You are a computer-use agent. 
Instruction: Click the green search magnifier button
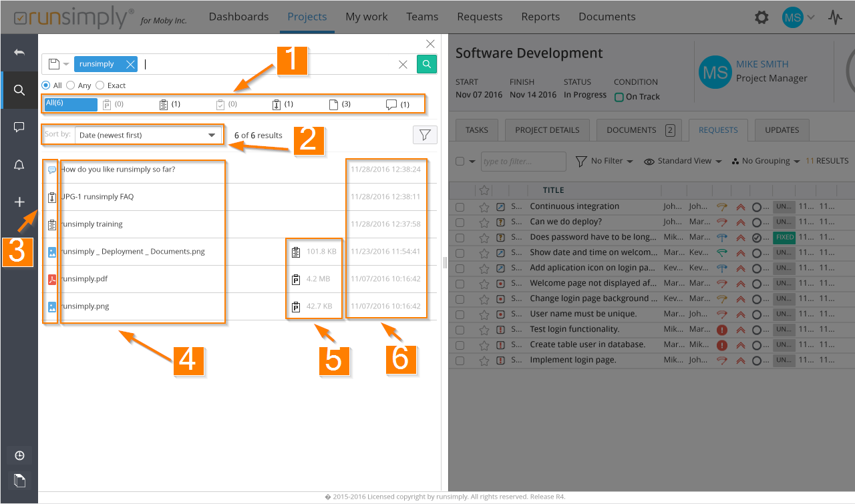(427, 64)
